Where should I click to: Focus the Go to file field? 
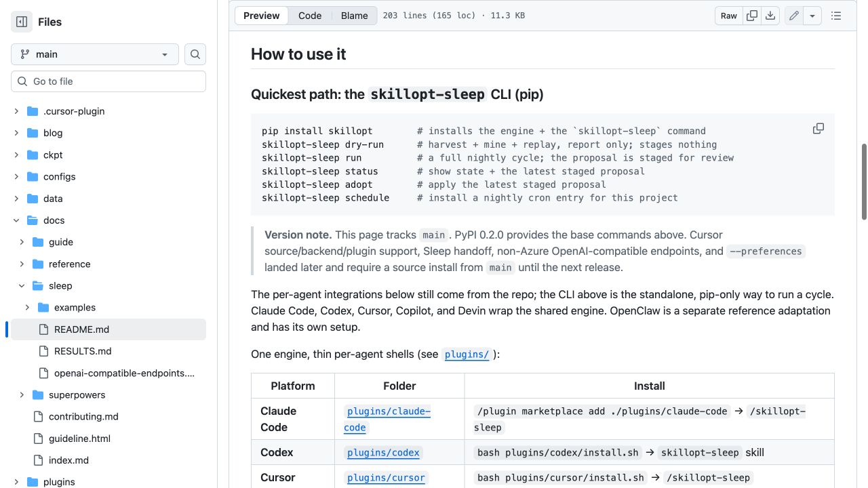point(108,81)
